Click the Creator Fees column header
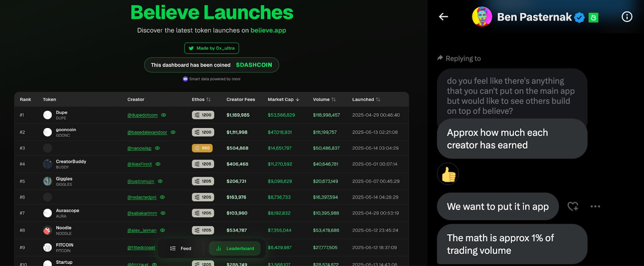 [x=240, y=99]
